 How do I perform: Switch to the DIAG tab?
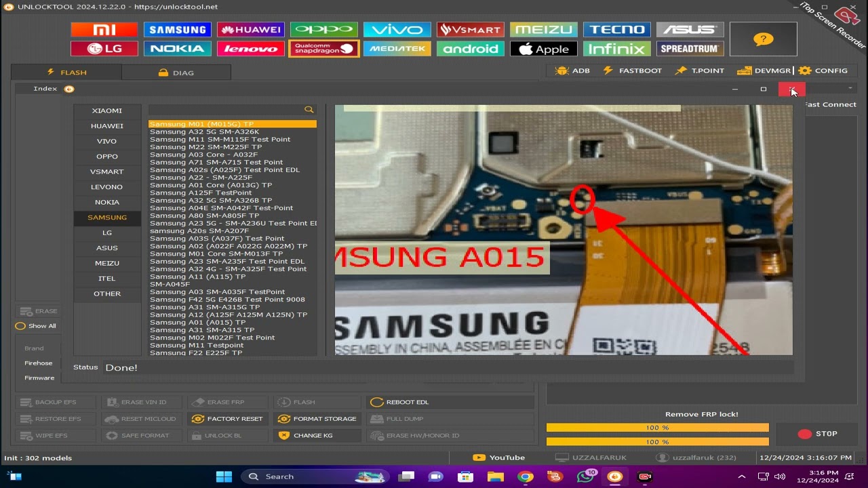click(176, 73)
